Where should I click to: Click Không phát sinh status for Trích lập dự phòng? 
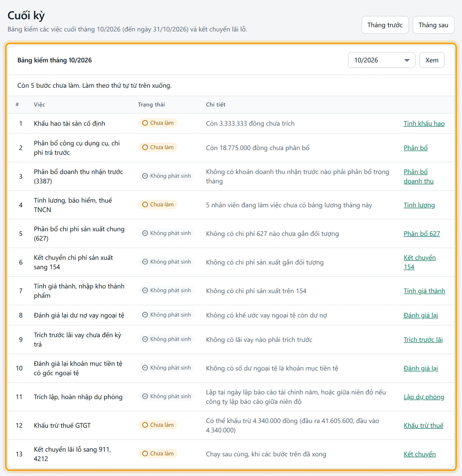tap(166, 396)
